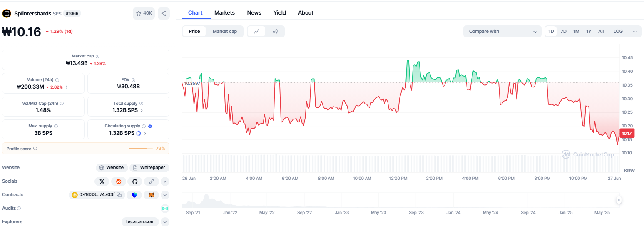Click the #1066 rank badge
The image size is (644, 226).
coord(72,13)
